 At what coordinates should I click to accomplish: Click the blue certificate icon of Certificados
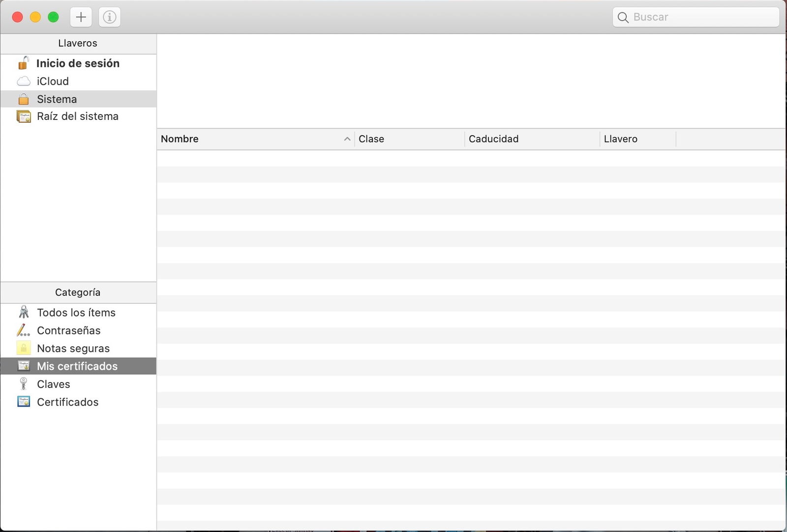click(24, 402)
